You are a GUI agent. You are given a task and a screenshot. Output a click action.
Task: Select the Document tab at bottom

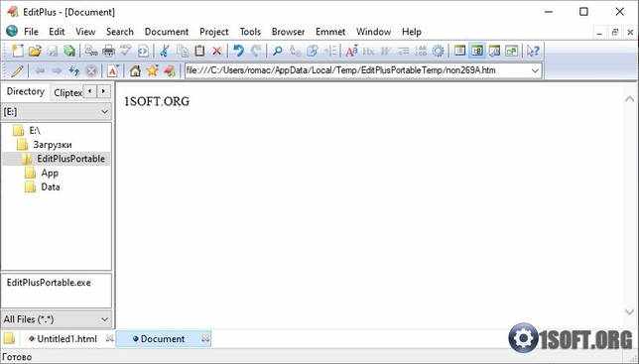[x=163, y=339]
